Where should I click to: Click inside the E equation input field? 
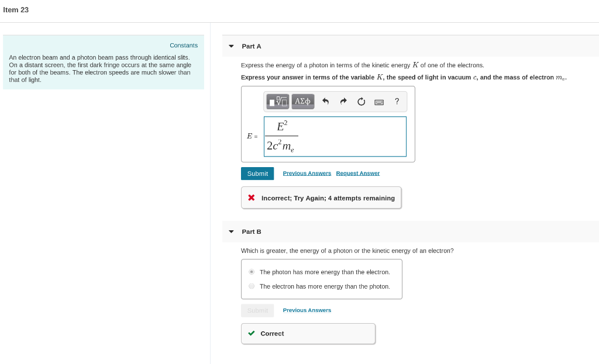coord(335,137)
